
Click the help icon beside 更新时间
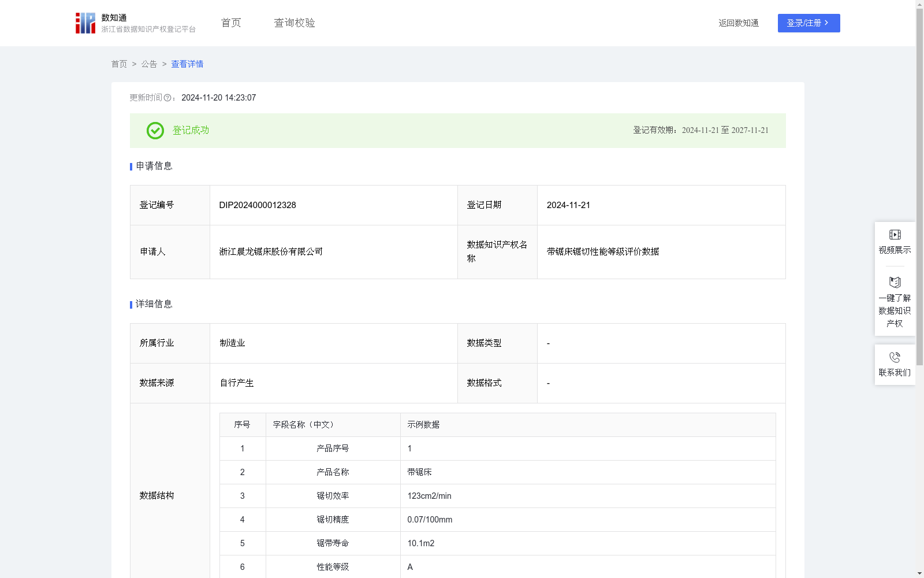167,98
